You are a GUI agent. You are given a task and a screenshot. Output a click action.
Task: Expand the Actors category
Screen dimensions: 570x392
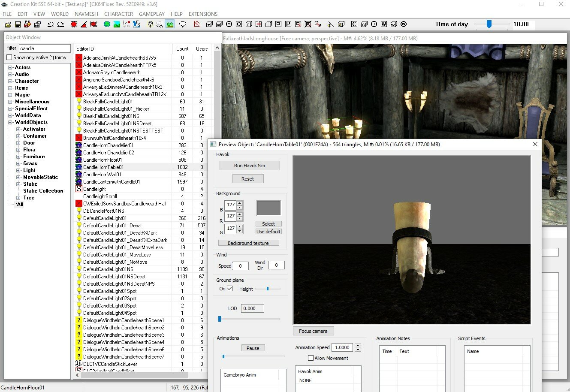tap(9, 67)
